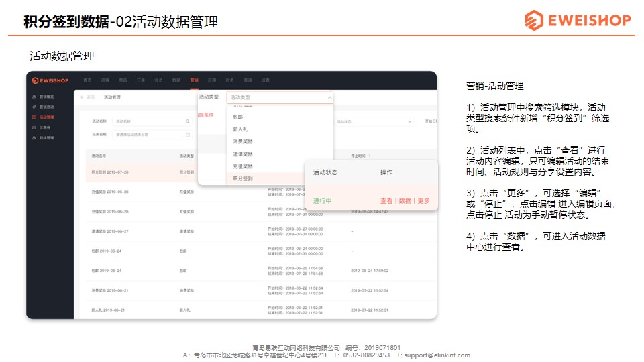Screen dimensions: 644x362
Task: Click the stop time 2019-06-24 17:59:02
Action: point(370,271)
